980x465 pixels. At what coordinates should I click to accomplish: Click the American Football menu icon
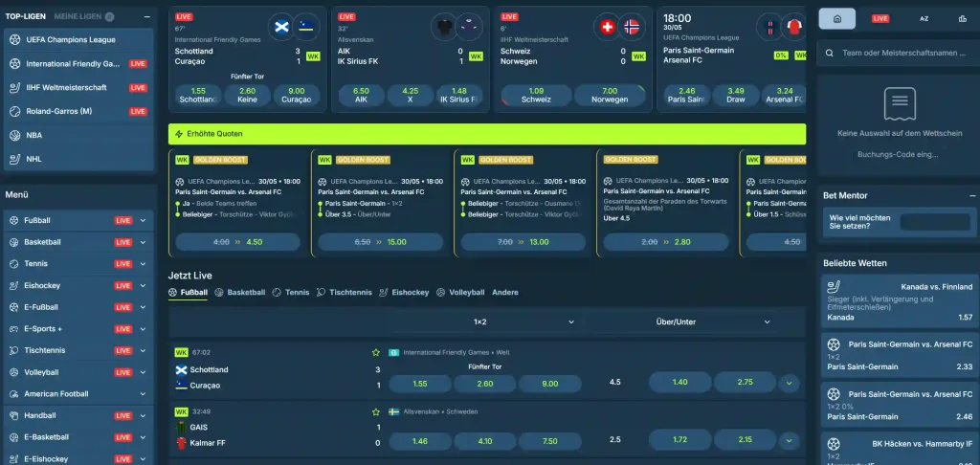(14, 394)
